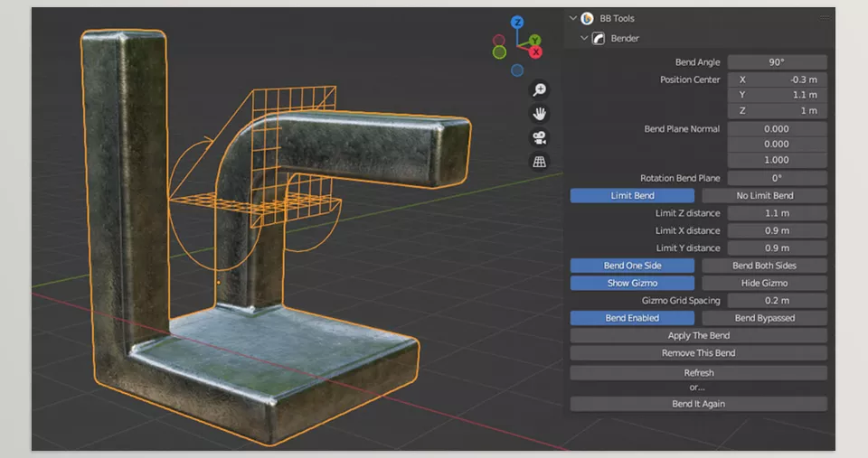
Task: Click the 'Limit Z distance' label
Action: (687, 213)
